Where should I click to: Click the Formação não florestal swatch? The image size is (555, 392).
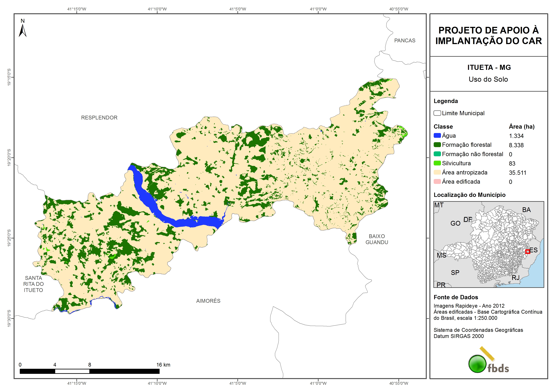coord(437,154)
